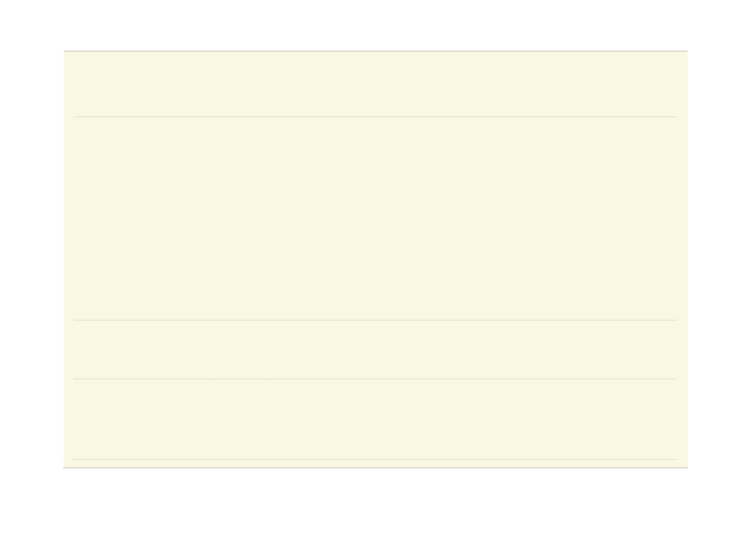Click the right end of first divider
The width and height of the screenshot is (756, 535).
pos(676,116)
